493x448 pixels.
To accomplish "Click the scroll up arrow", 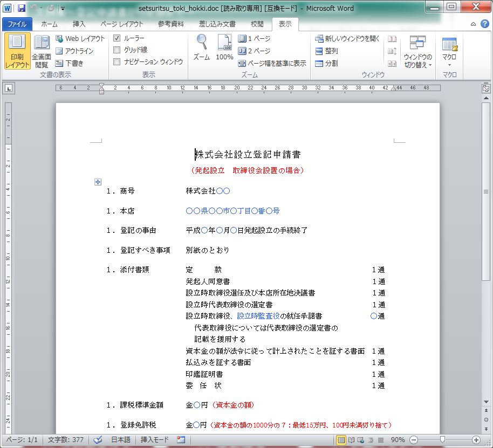I will click(x=486, y=98).
